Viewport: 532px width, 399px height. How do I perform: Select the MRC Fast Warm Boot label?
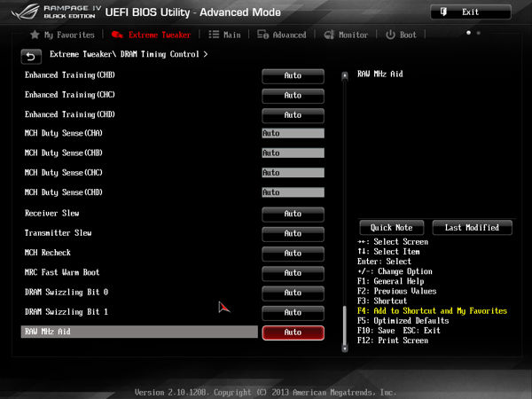point(62,272)
